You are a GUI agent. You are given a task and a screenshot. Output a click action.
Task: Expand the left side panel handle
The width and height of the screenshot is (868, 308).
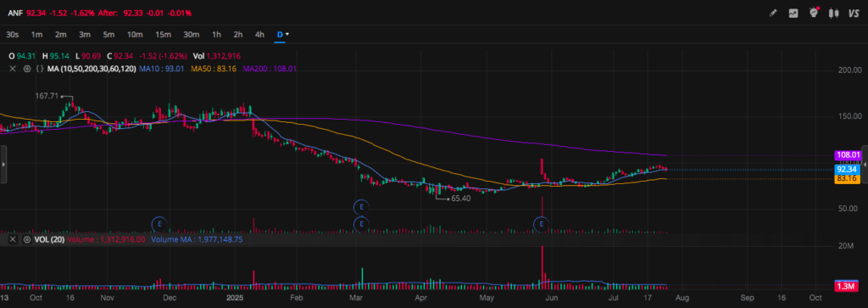pos(3,165)
